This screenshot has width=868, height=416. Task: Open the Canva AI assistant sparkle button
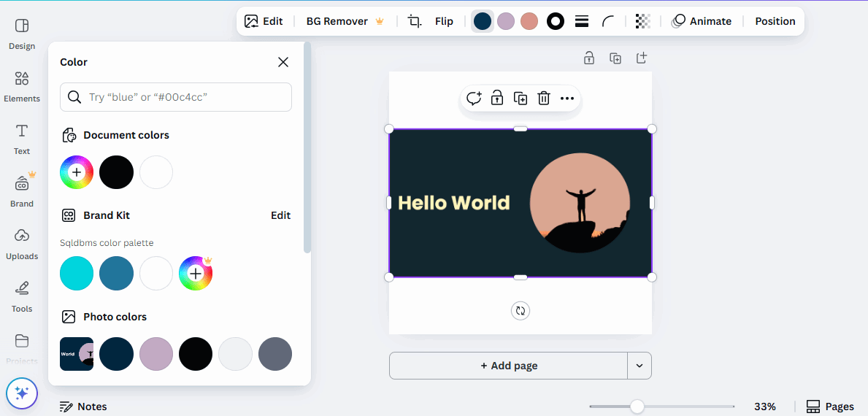coord(22,393)
